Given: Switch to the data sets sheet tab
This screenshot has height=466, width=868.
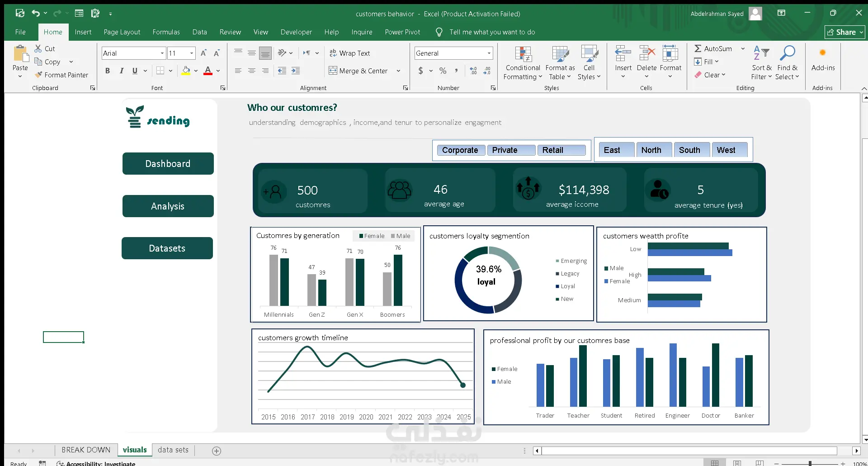Looking at the screenshot, I should pyautogui.click(x=173, y=450).
